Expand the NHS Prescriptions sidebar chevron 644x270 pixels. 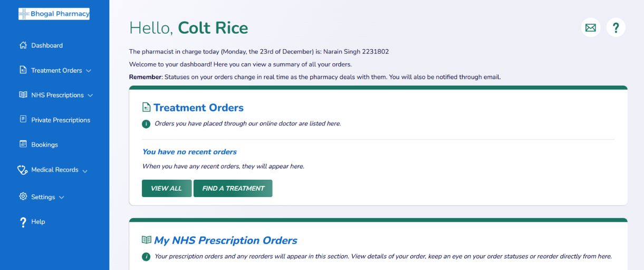pyautogui.click(x=90, y=96)
